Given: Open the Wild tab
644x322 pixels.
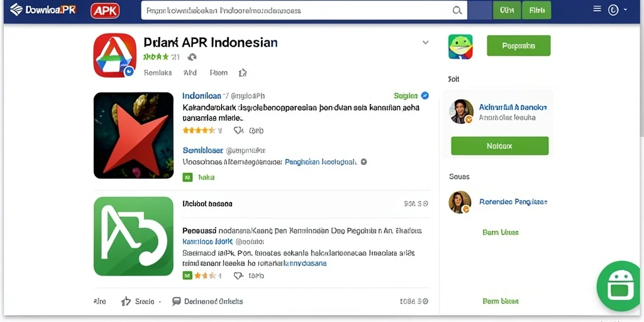Looking at the screenshot, I should [x=190, y=73].
